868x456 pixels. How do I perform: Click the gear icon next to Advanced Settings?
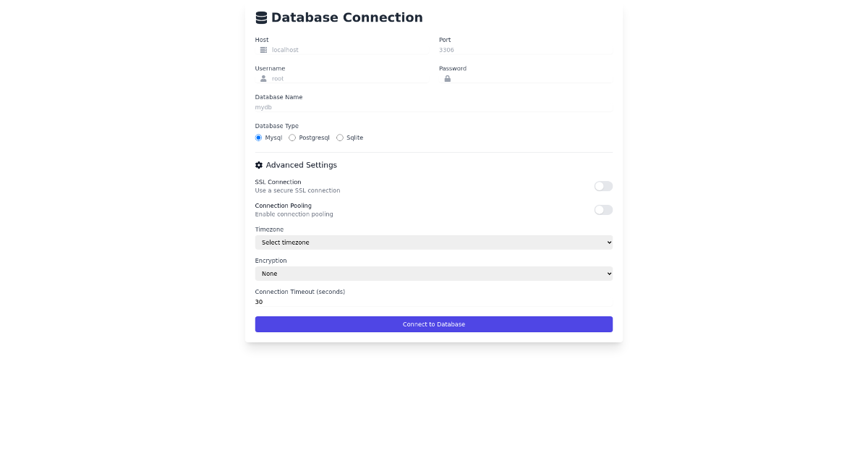click(x=258, y=164)
